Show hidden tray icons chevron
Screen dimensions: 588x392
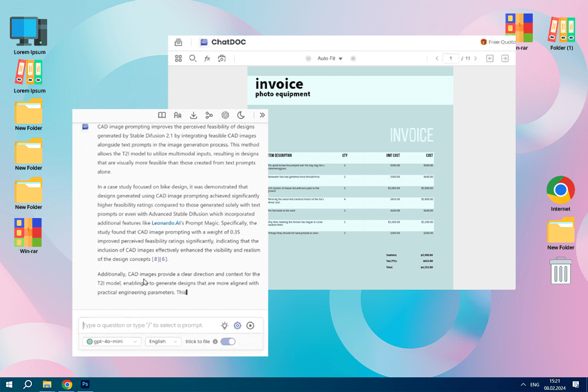coord(523,385)
